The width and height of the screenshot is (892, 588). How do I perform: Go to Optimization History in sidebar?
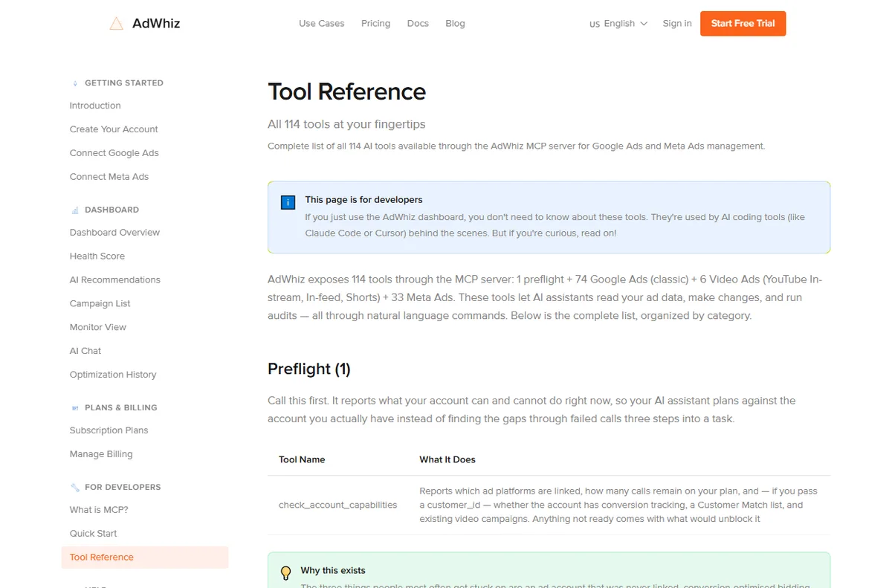coord(113,375)
